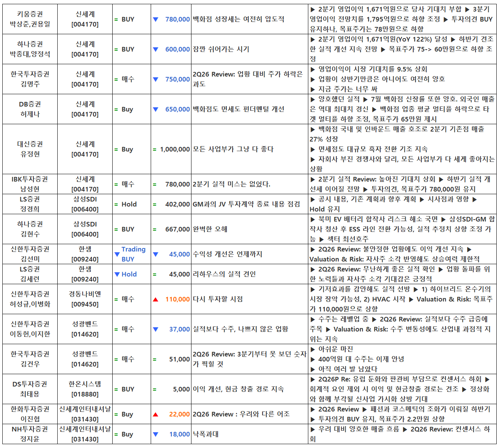The width and height of the screenshot is (499, 448).
Task: Open the report '다시 투자할 시점'
Action: (x=218, y=299)
